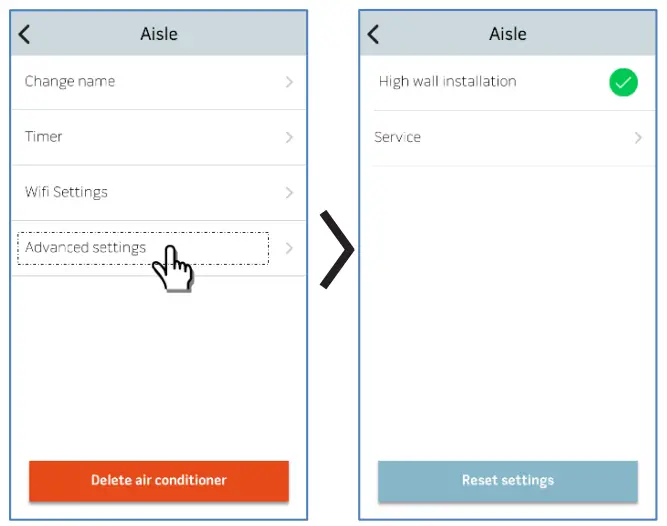Viewport: 667px width, 526px height.
Task: Click Aisle title above the Change name row
Action: point(159,34)
